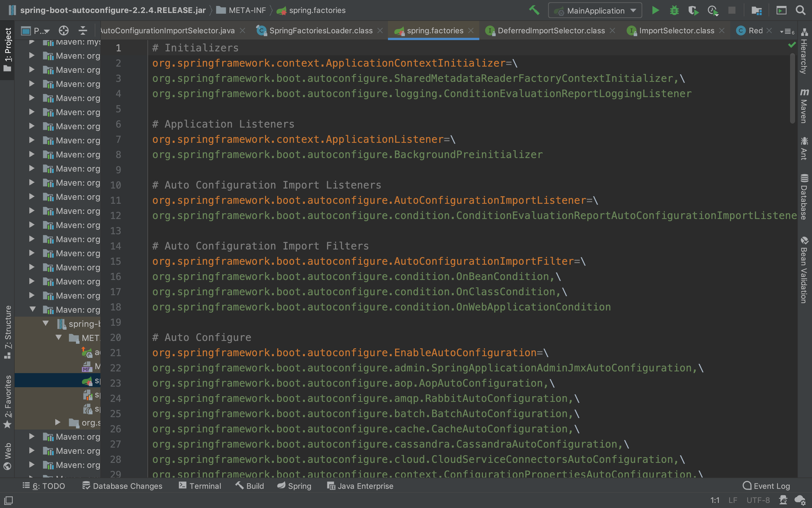This screenshot has height=508, width=812.
Task: Close the DeferredImportSelector.class tab
Action: tap(612, 30)
